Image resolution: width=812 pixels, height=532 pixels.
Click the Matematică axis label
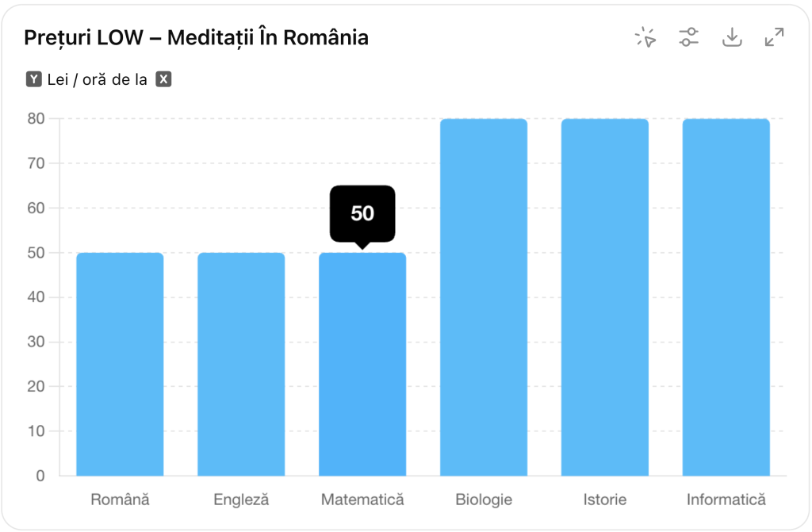(x=362, y=499)
